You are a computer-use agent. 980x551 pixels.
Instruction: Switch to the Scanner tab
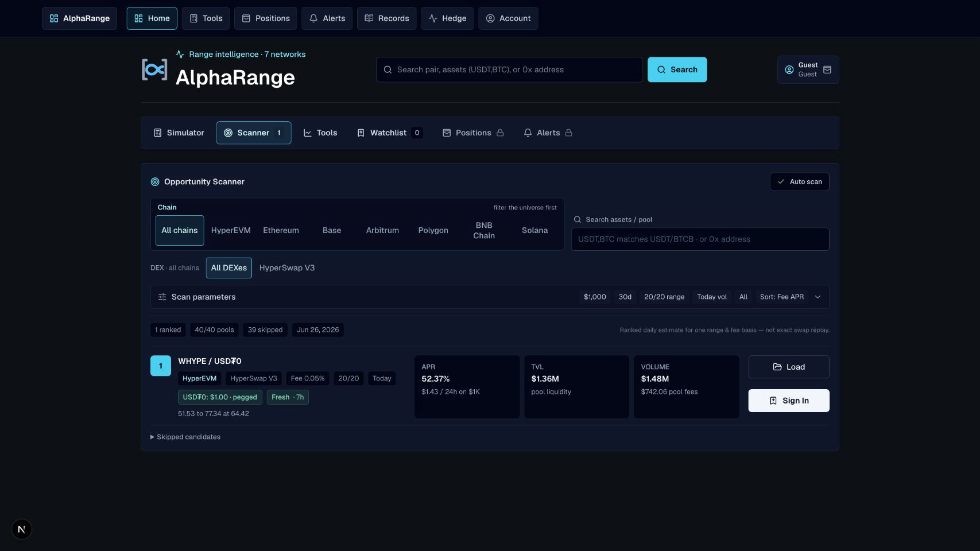254,133
